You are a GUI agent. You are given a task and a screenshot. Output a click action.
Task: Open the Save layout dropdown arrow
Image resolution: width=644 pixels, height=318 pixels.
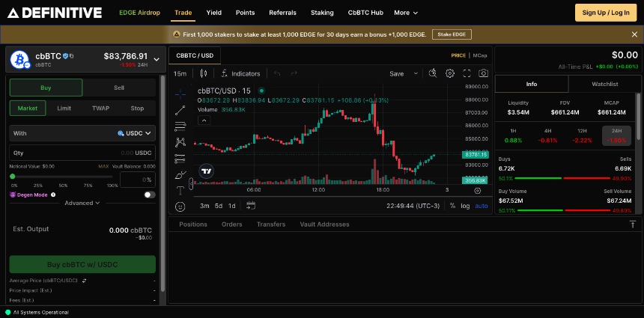tap(416, 73)
